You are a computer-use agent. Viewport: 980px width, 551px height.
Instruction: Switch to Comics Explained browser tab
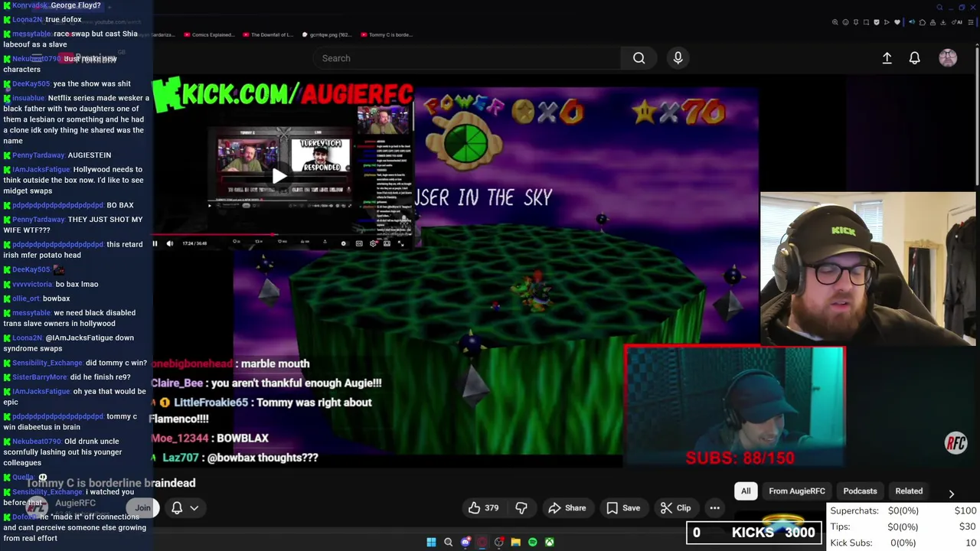(x=207, y=34)
